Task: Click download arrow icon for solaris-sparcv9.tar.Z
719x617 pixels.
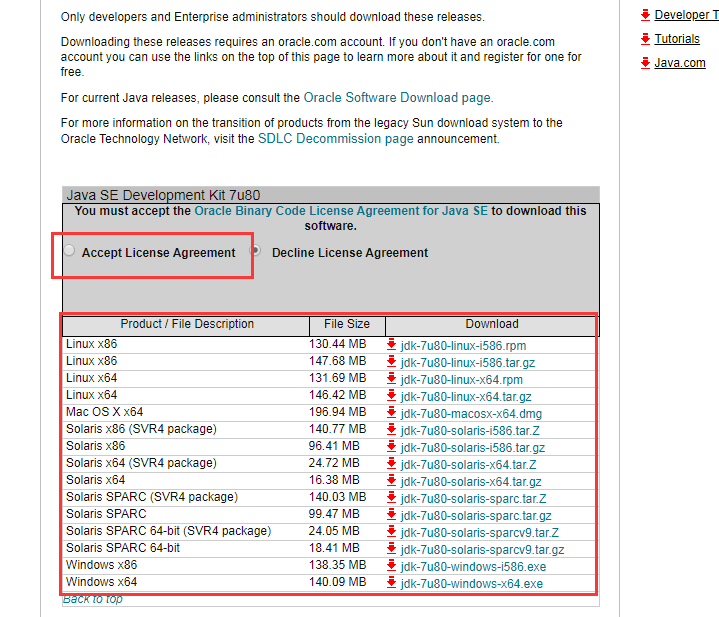Action: point(391,531)
